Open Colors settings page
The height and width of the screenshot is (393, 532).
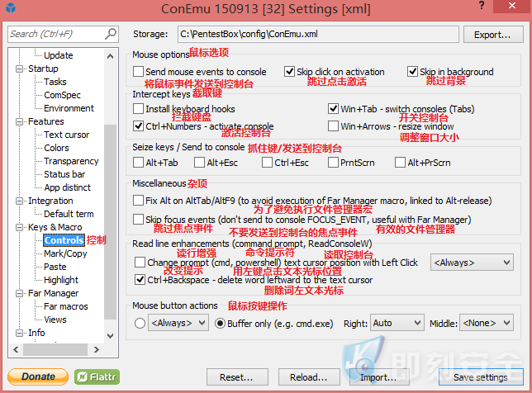point(56,148)
